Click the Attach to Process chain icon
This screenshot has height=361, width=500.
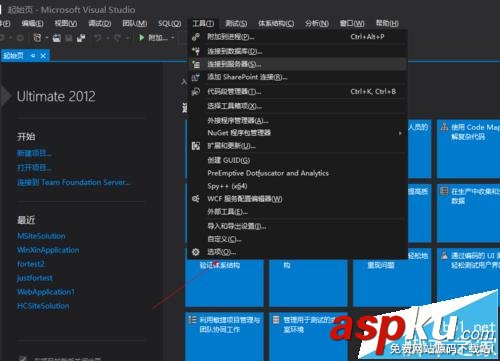[196, 37]
